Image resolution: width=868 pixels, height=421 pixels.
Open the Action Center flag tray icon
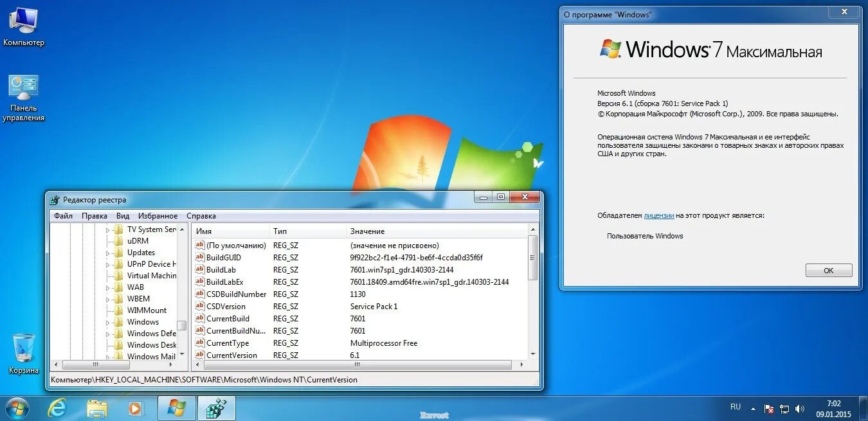(x=769, y=408)
